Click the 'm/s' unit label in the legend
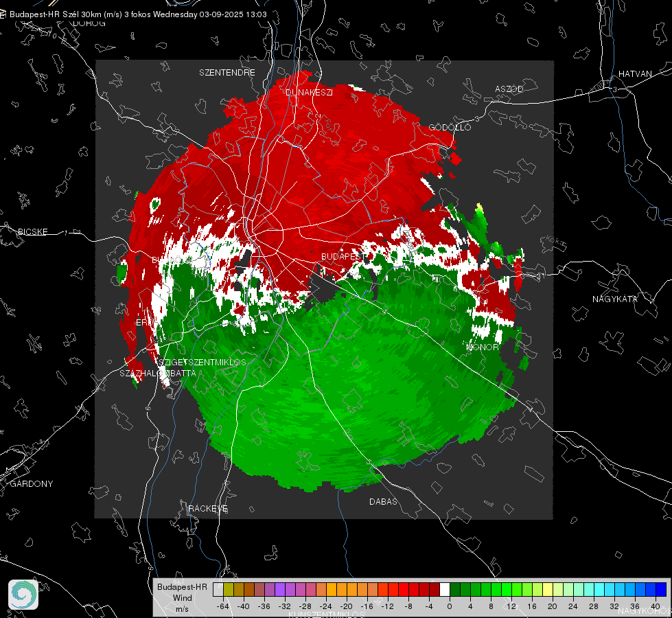This screenshot has height=618, width=672. tap(182, 608)
